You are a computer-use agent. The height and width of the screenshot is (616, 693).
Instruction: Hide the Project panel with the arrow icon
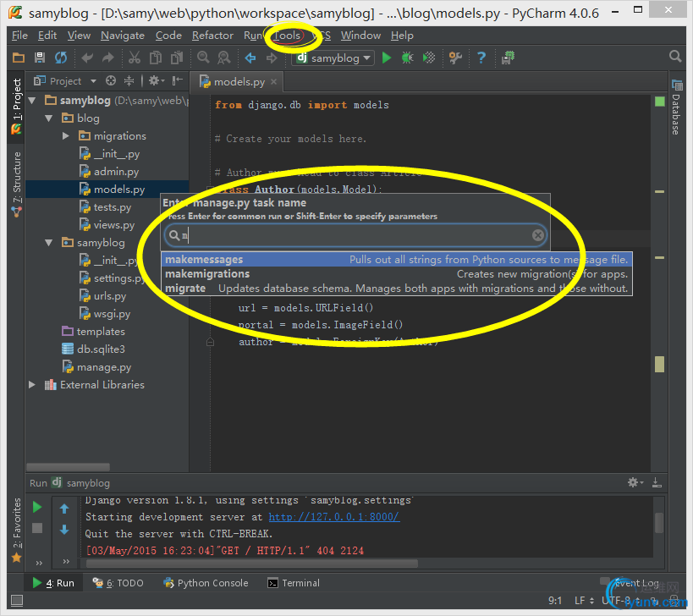[177, 80]
